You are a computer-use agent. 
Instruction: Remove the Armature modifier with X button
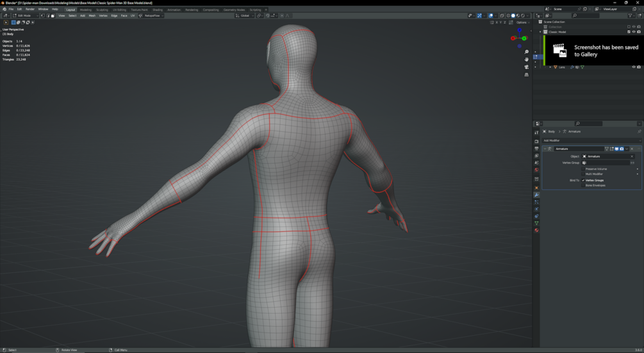pos(632,149)
